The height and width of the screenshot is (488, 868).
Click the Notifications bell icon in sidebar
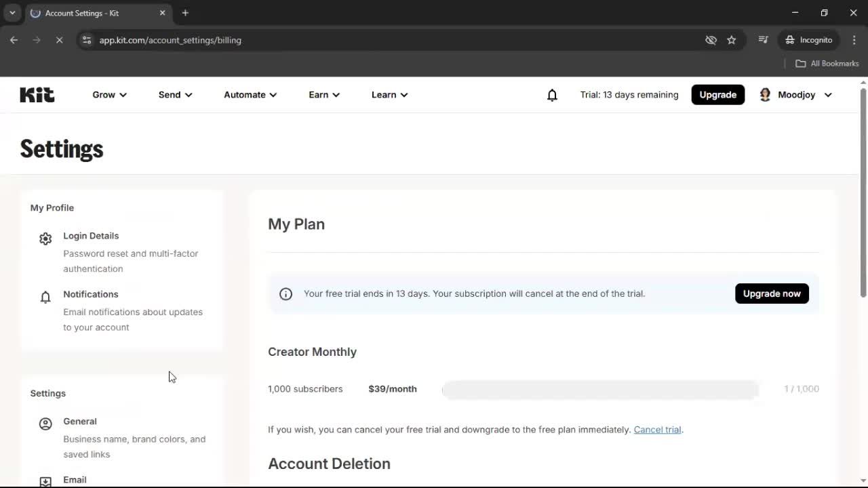45,297
